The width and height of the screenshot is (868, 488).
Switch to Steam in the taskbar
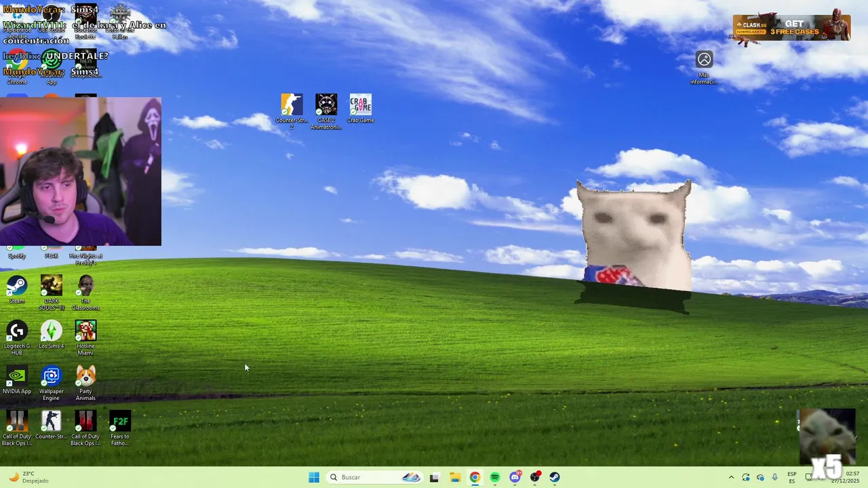click(555, 477)
